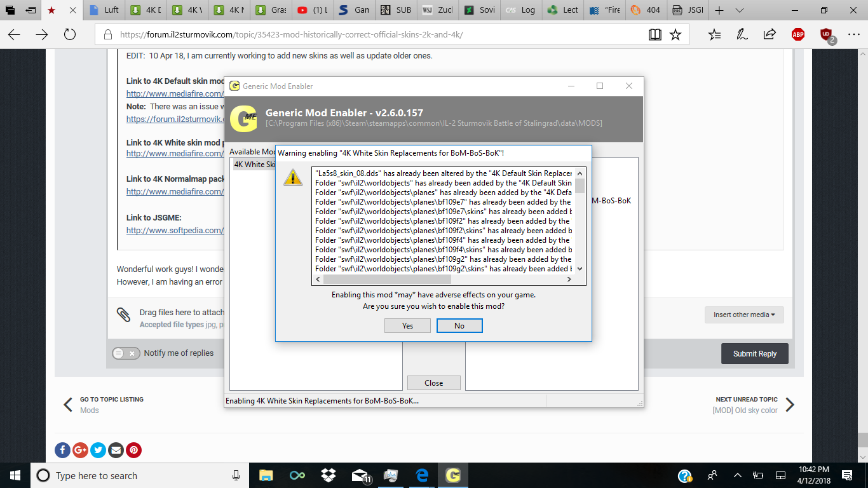Add page to favorites with star icon
This screenshot has width=868, height=488.
click(x=675, y=34)
